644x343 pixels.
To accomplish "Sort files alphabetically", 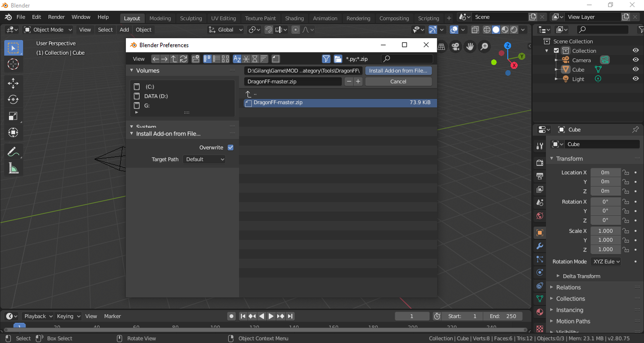I will 237,59.
